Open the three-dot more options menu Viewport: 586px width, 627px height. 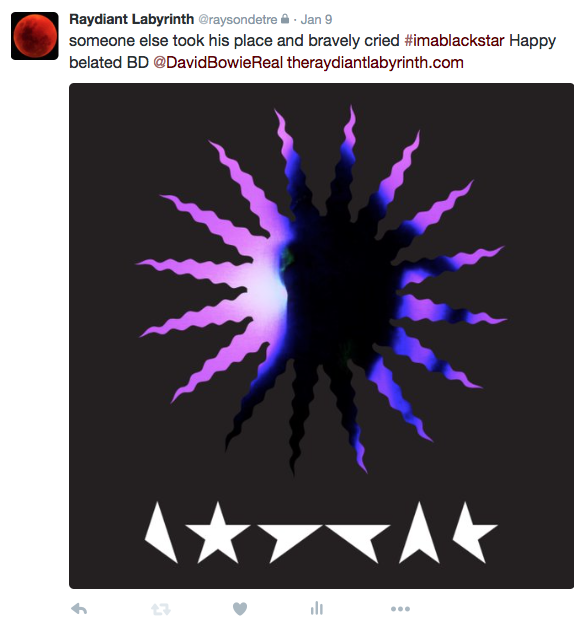coord(400,609)
